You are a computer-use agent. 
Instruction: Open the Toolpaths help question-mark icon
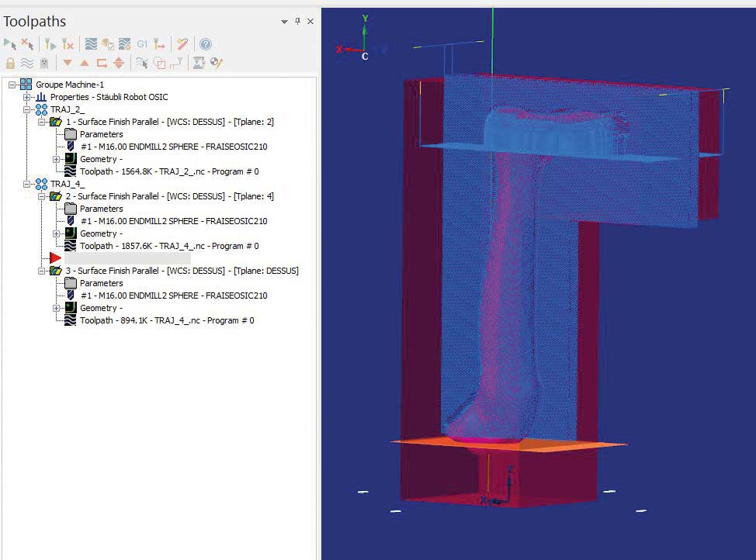[205, 44]
